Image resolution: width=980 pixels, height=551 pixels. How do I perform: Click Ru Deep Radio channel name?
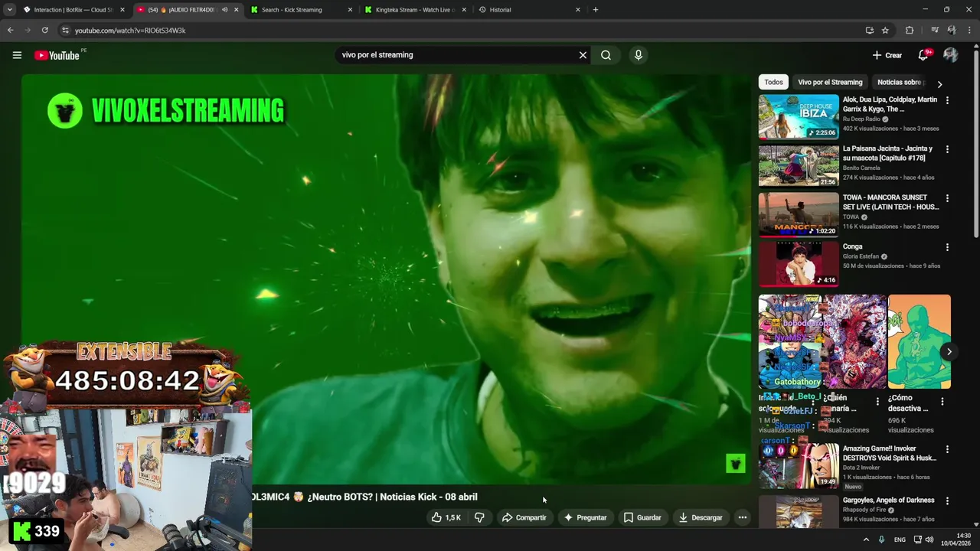(861, 119)
